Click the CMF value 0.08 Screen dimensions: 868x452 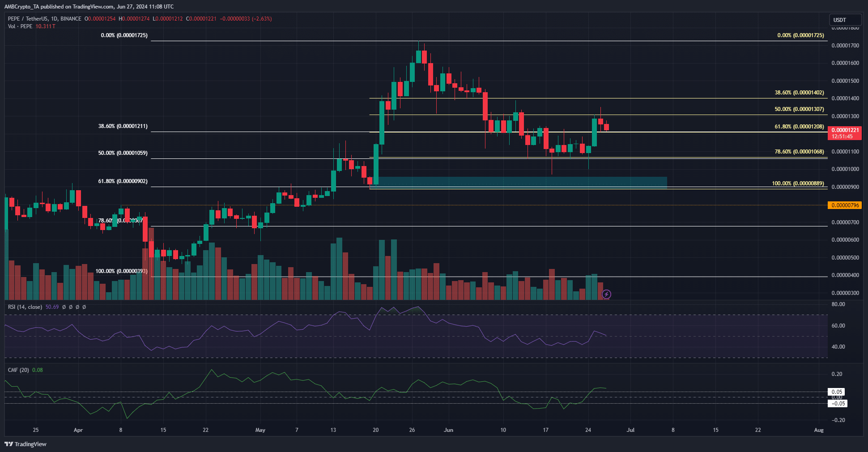38,370
